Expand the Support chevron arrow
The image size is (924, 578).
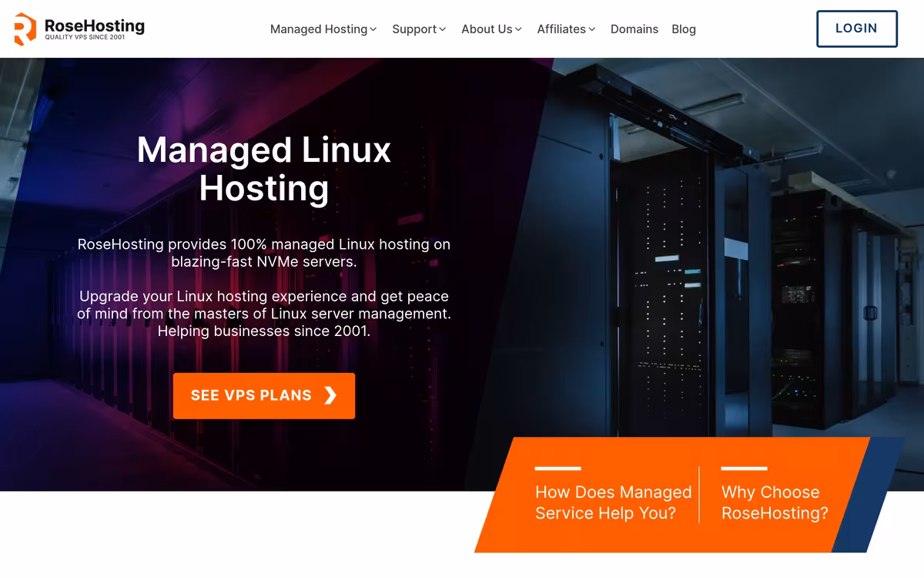(x=443, y=29)
